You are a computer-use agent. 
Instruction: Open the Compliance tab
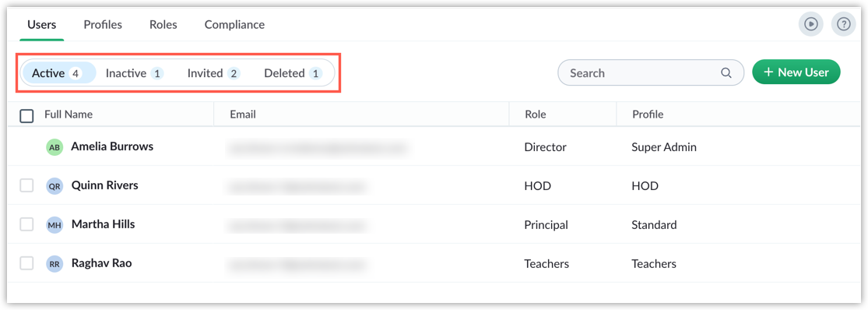click(235, 24)
